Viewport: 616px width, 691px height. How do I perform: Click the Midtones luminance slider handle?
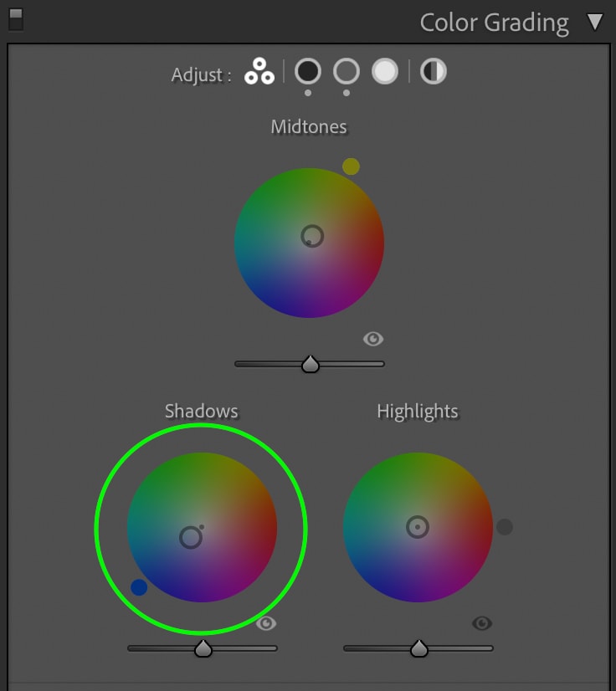pyautogui.click(x=311, y=364)
